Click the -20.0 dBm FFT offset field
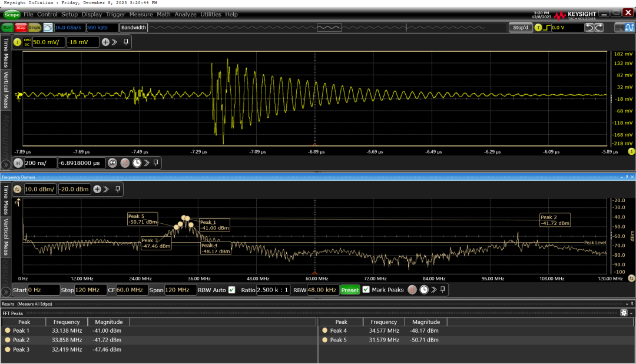The image size is (636, 364). 74,189
